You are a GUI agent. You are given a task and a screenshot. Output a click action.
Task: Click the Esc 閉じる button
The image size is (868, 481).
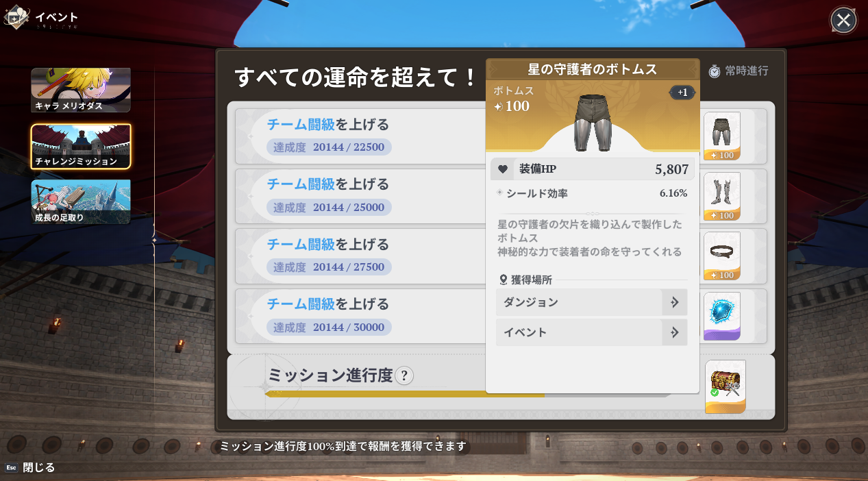point(30,467)
